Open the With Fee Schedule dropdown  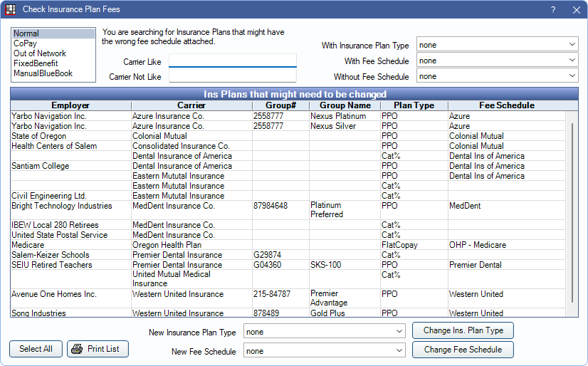(497, 61)
